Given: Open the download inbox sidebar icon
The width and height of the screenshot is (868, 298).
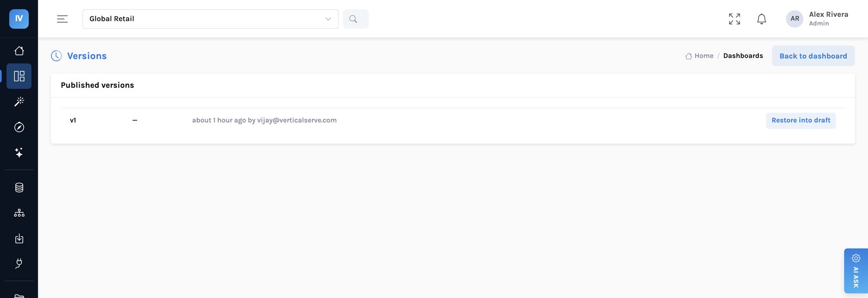Looking at the screenshot, I should click(x=19, y=238).
